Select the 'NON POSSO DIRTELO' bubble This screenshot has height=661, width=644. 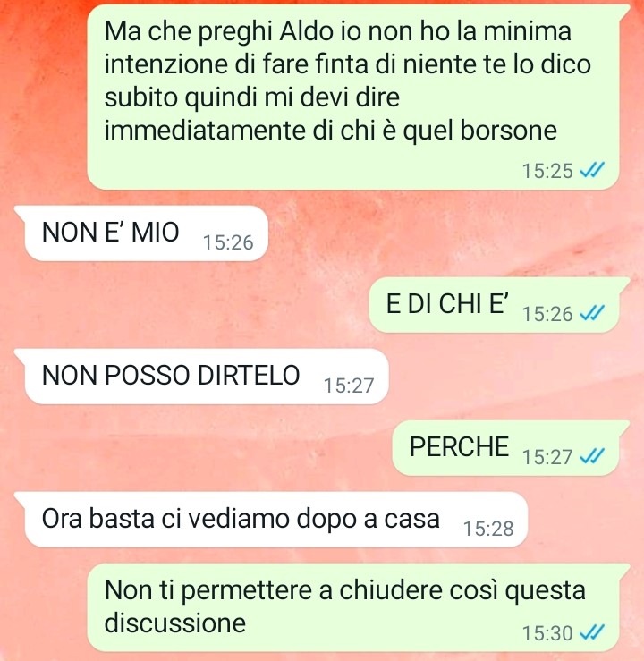point(207,376)
